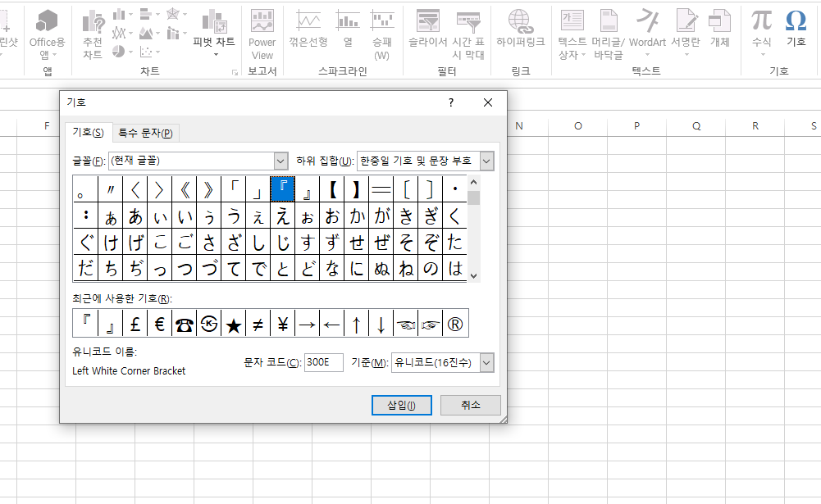Switch to the Special Characters (특수 문자) tab
821x504 pixels.
point(145,133)
